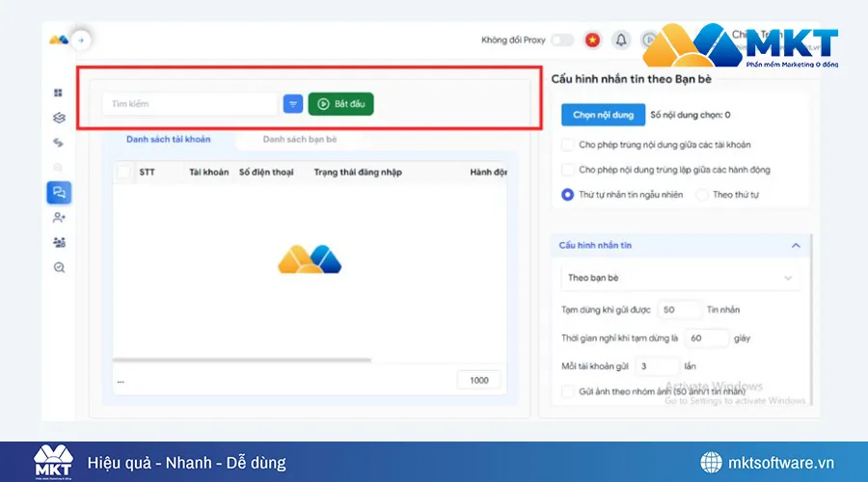Open the 'Theo bạn bè' dropdown
Screen dimensions: 868x482
680,278
